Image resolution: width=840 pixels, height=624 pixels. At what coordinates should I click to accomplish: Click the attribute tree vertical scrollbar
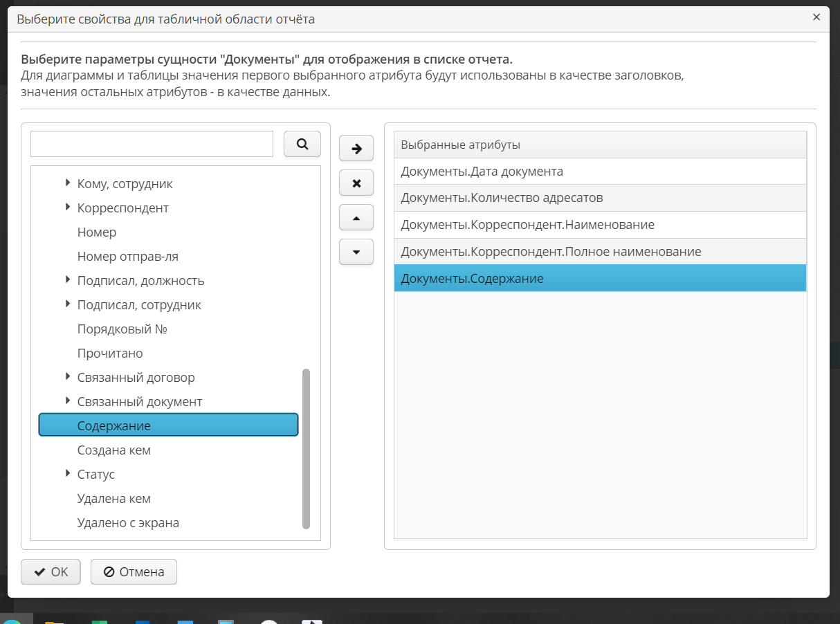coord(307,448)
